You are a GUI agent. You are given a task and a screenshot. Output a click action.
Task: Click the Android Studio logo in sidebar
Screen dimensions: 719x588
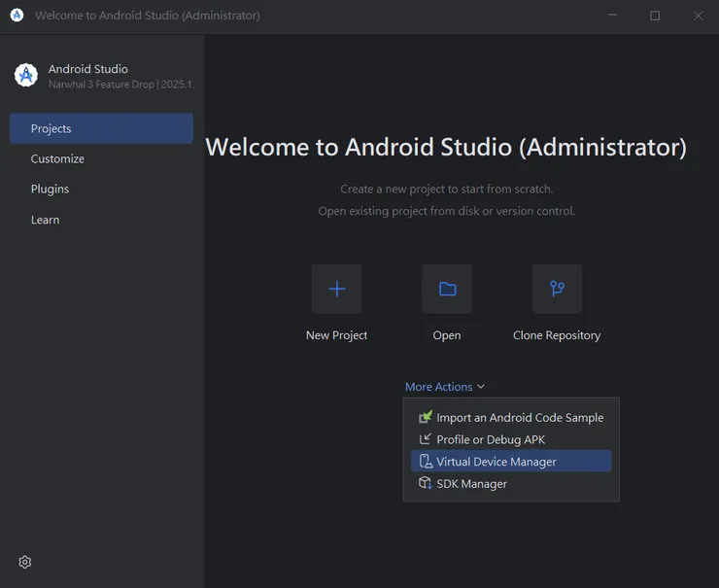coord(26,76)
